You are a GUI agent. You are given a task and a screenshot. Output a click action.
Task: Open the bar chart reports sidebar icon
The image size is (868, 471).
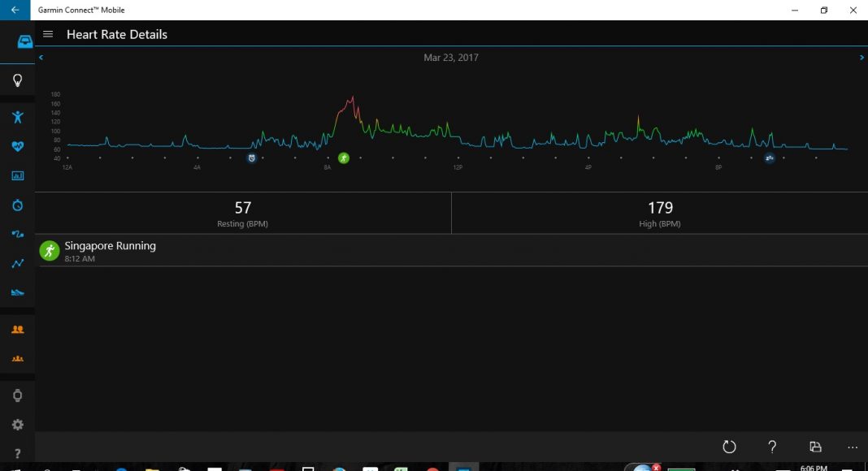click(x=18, y=175)
